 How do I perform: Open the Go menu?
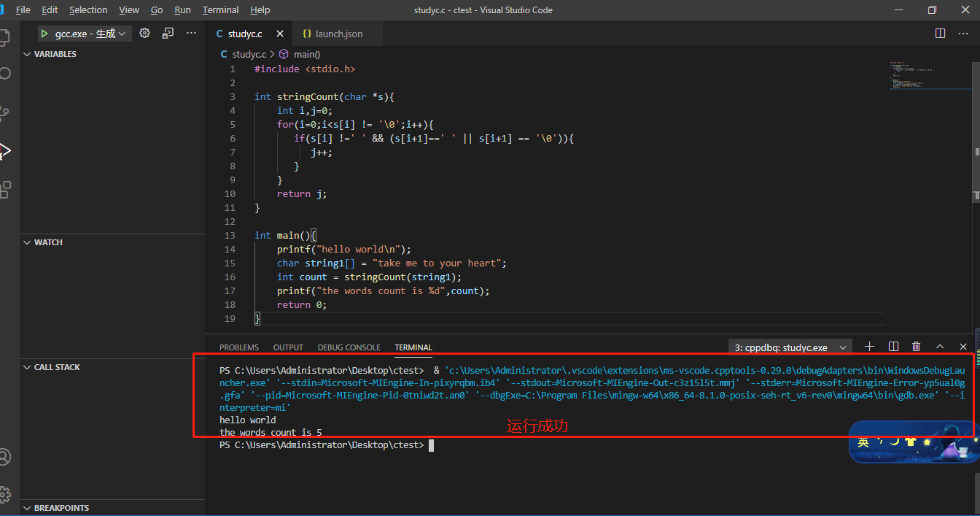pyautogui.click(x=157, y=10)
